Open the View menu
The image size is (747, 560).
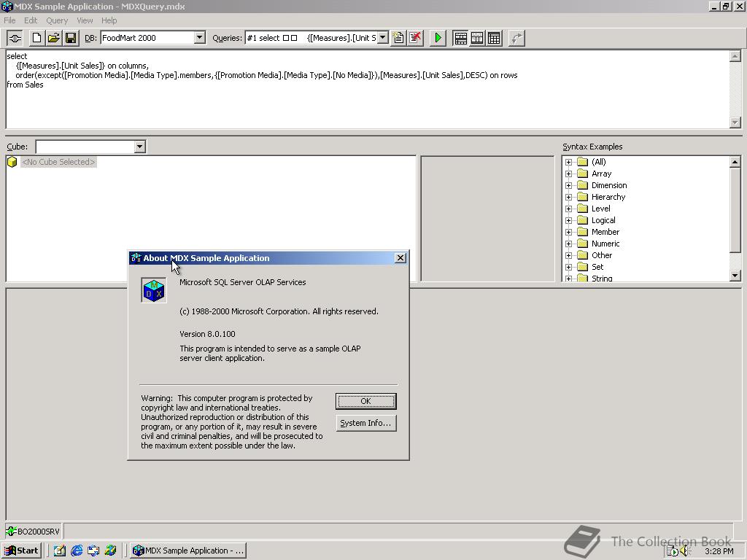click(x=85, y=20)
